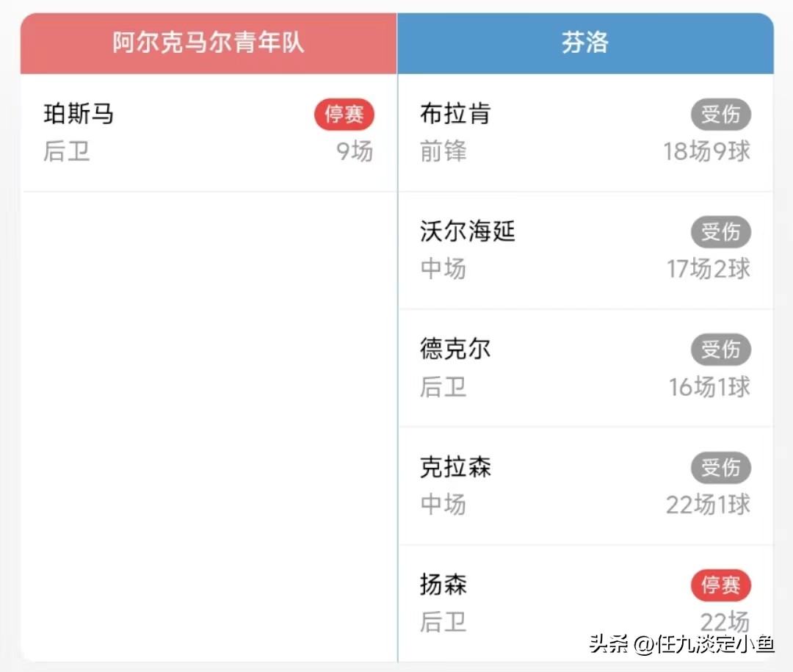Tap the 9场 count on 珀斯马's row
The image size is (793, 672).
[355, 152]
